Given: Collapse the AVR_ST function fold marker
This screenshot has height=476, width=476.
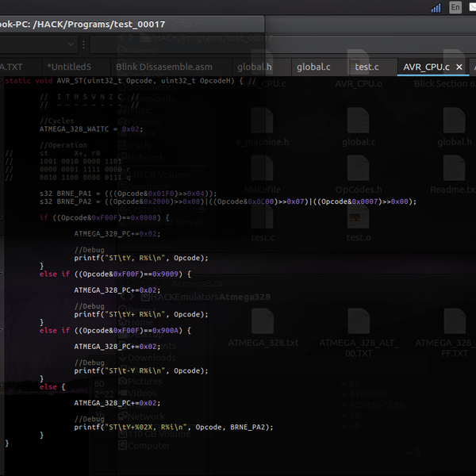Looking at the screenshot, I should 2,81.
